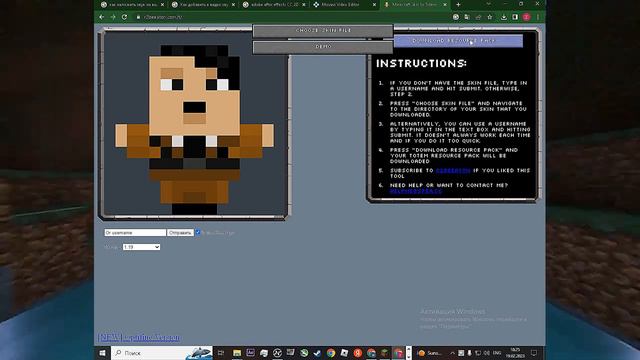Open the Yandex browser taskbar icon

[358, 353]
